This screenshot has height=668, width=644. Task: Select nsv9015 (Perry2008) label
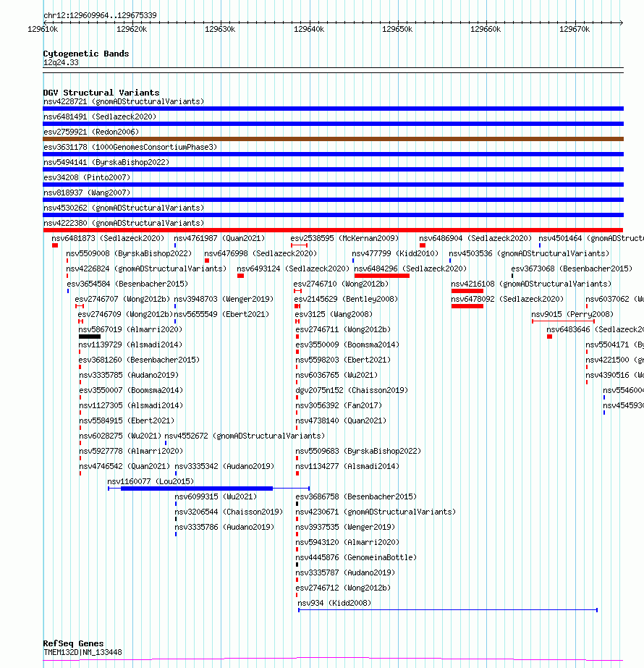click(572, 314)
